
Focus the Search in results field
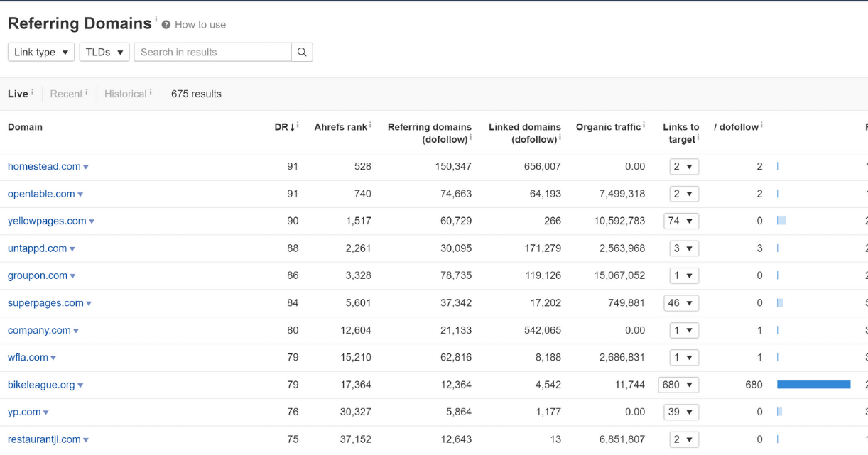[212, 52]
